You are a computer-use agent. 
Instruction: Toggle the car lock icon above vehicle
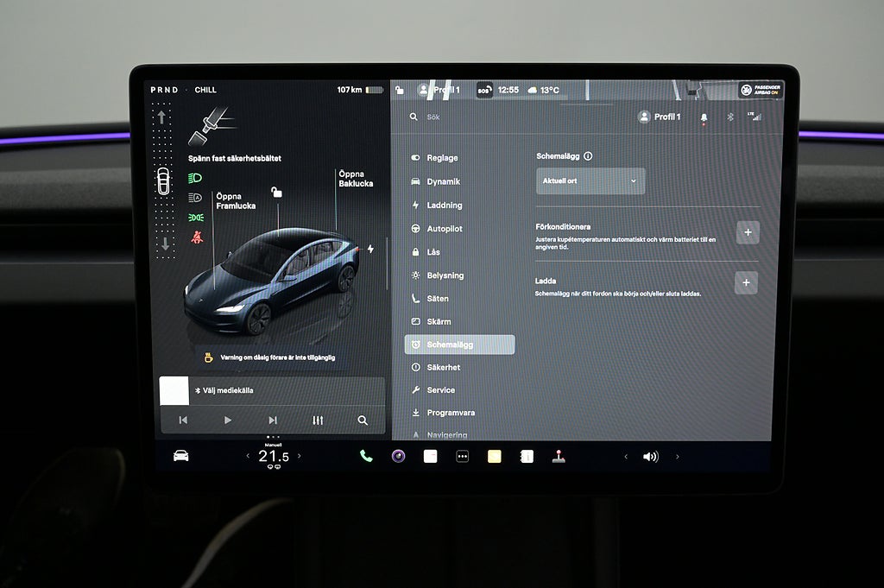pyautogui.click(x=276, y=192)
